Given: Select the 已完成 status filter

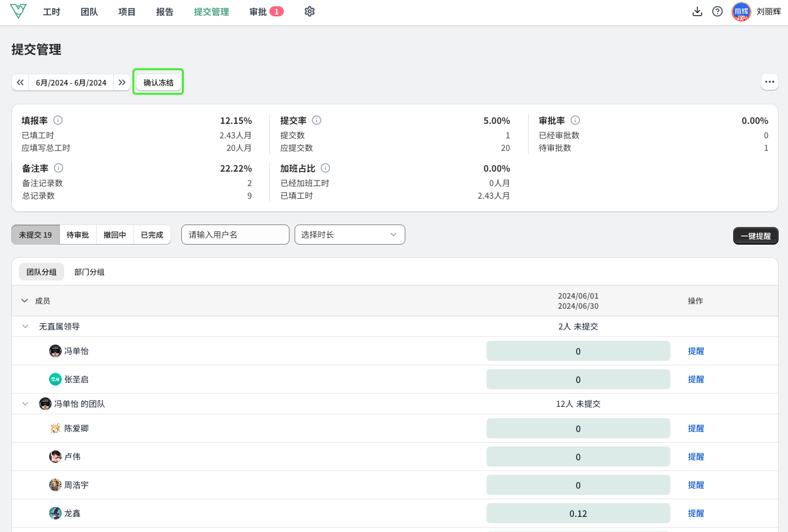Looking at the screenshot, I should [x=152, y=235].
